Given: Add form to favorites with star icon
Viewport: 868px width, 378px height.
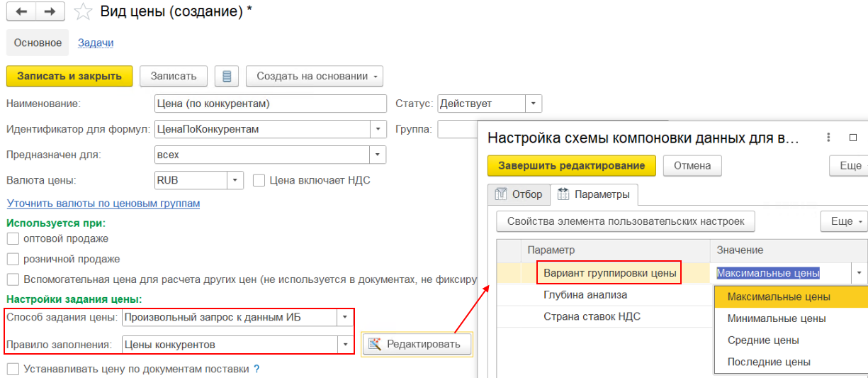Looking at the screenshot, I should (84, 12).
